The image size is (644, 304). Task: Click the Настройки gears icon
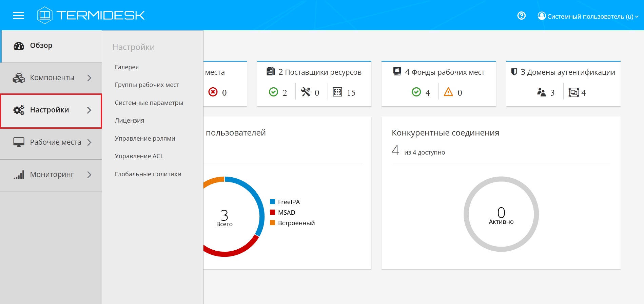tap(19, 110)
